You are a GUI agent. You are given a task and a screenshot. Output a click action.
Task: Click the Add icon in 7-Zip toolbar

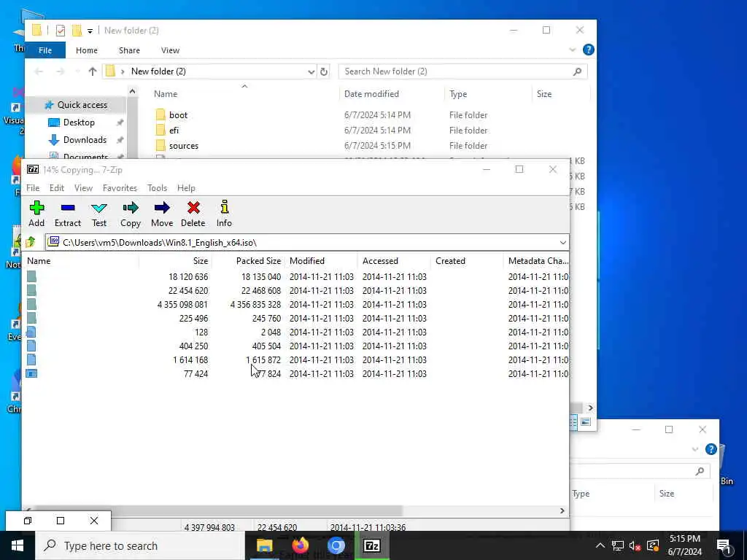[x=36, y=208]
